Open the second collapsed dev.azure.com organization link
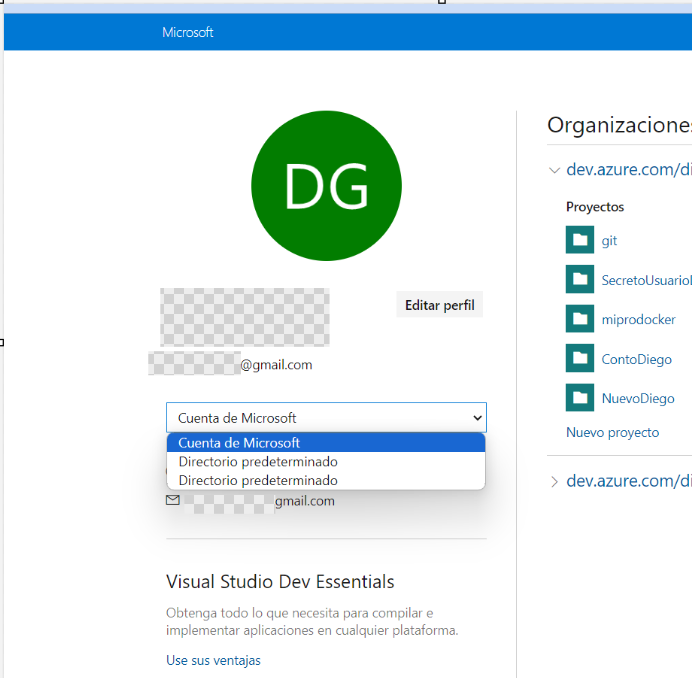Screen dimensions: 692x678 point(629,481)
